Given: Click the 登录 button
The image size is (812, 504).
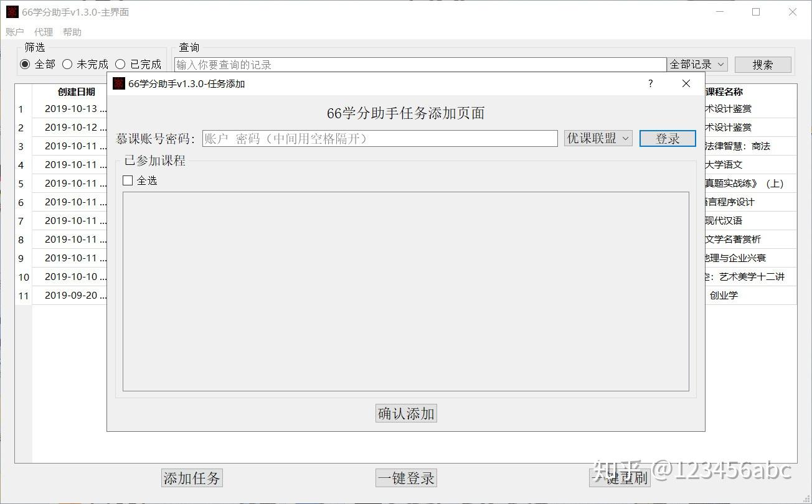Looking at the screenshot, I should coord(668,139).
